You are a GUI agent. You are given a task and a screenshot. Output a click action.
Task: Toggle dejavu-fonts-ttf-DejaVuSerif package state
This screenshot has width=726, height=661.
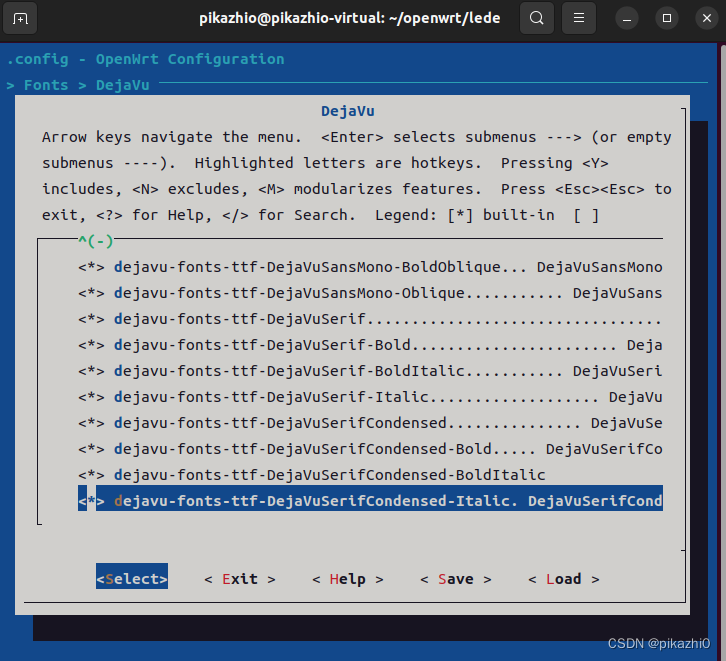pos(91,319)
